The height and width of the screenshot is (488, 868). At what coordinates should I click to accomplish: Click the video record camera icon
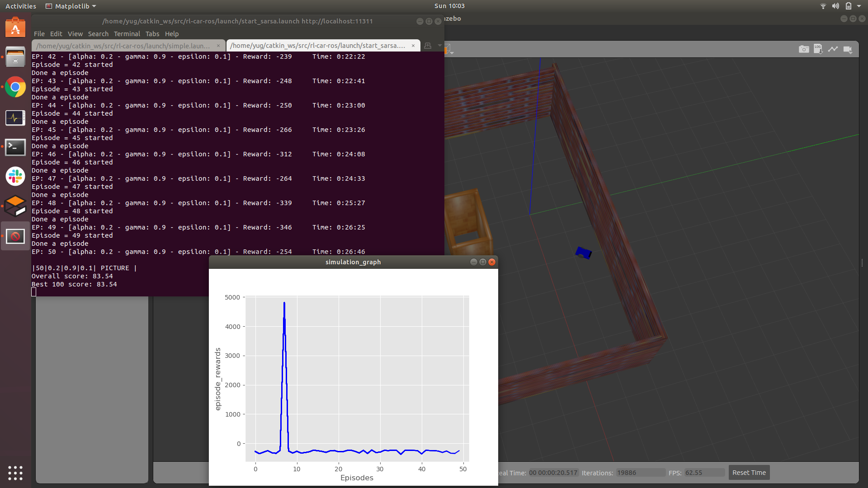pyautogui.click(x=848, y=49)
